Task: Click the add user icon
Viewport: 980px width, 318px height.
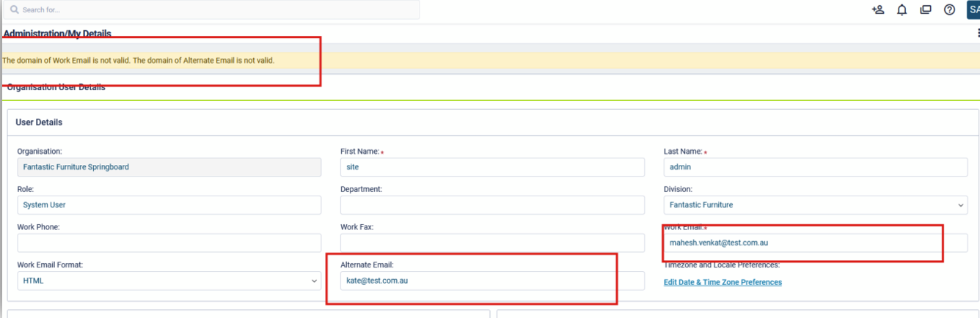Action: pyautogui.click(x=877, y=10)
